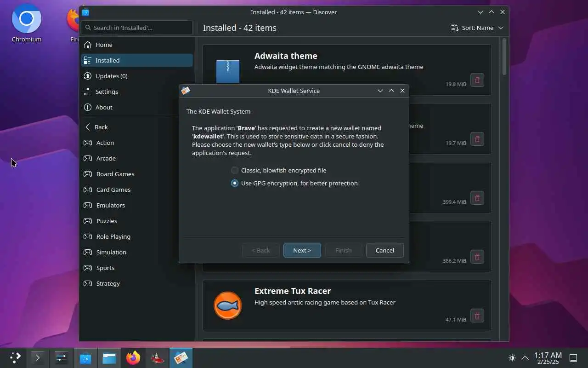Open About in Discover sidebar
588x368 pixels.
pos(137,107)
